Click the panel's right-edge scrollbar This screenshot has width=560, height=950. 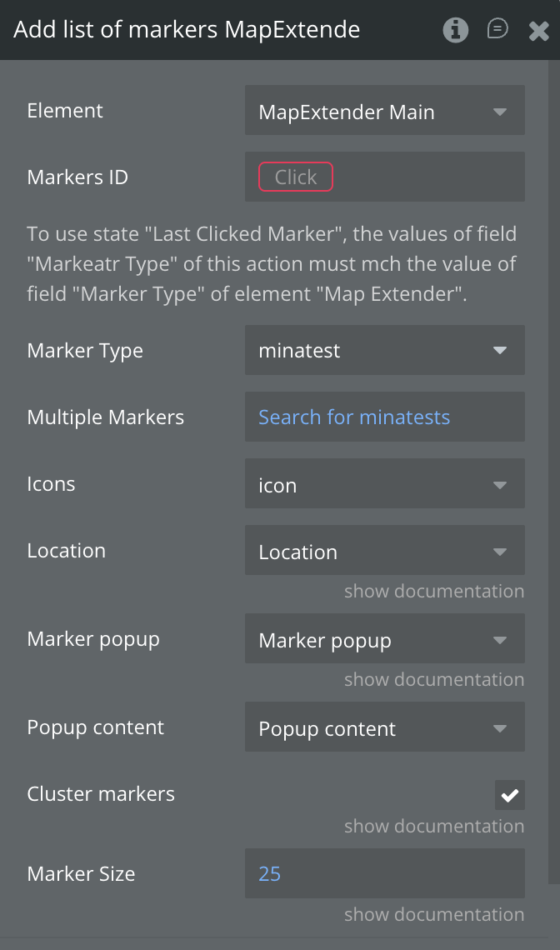point(552,467)
